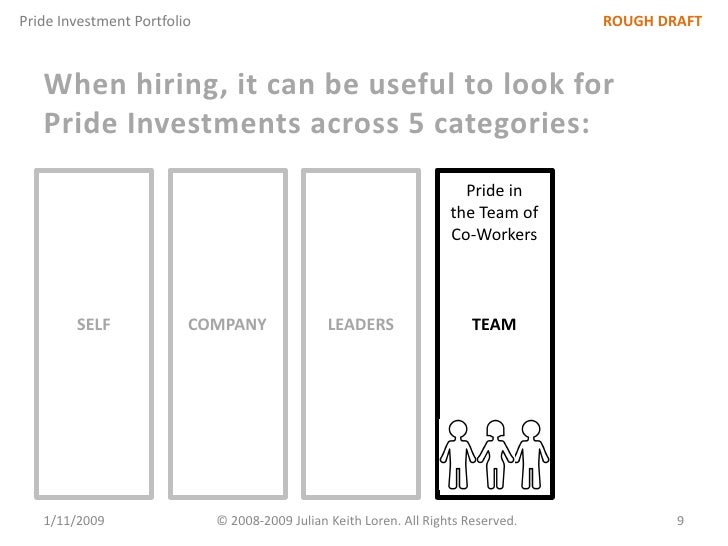Click the 'Pride Investments across 5 categories' line
Image resolution: width=728 pixels, height=546 pixels.
pyautogui.click(x=317, y=124)
